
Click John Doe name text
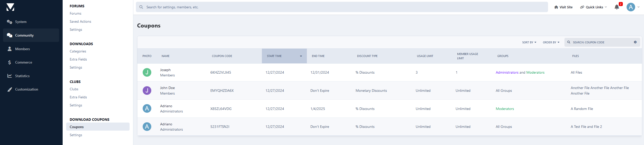167,88
